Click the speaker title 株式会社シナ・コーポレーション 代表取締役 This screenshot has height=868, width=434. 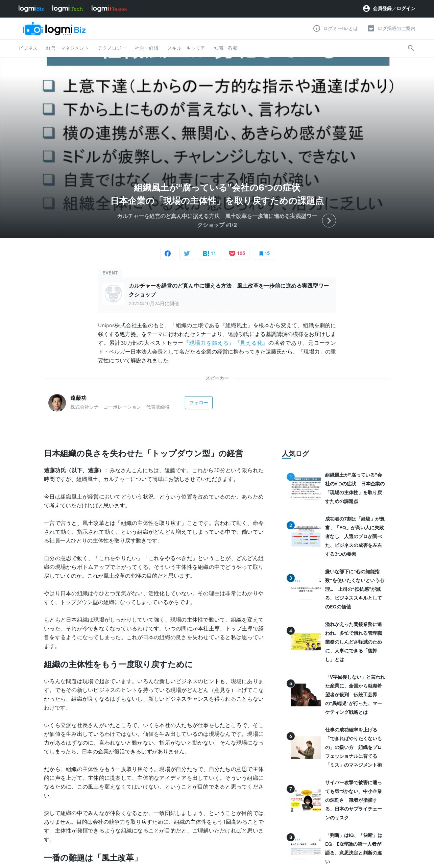(120, 407)
